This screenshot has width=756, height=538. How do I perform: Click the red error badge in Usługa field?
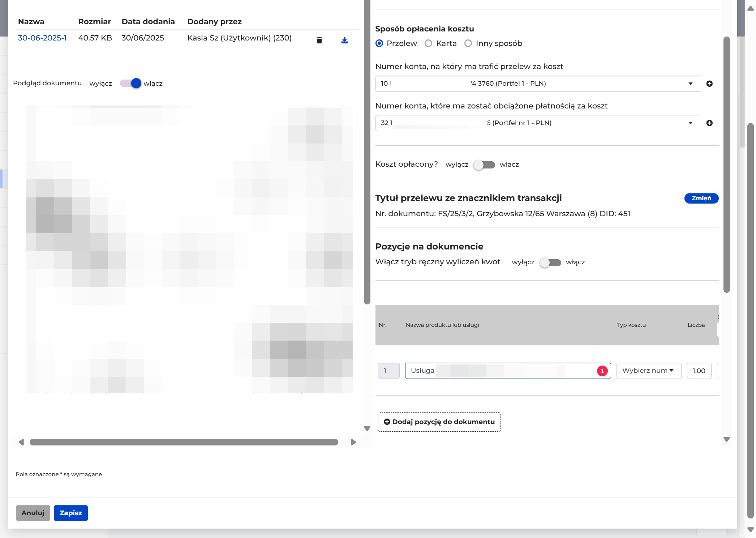[x=602, y=371]
